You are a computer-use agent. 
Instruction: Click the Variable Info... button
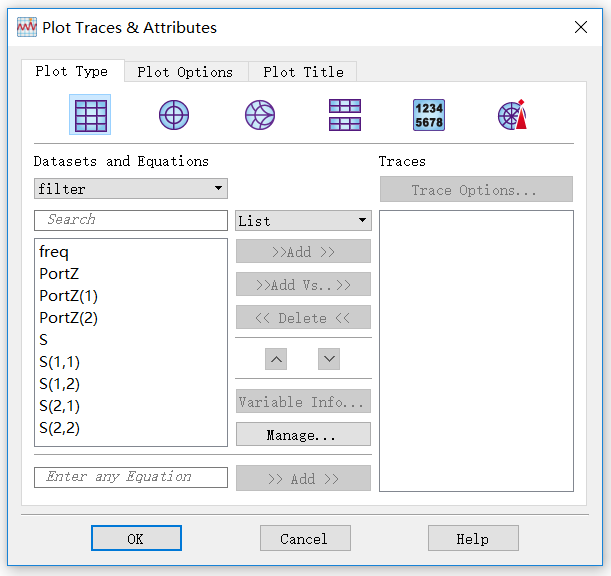pos(303,401)
